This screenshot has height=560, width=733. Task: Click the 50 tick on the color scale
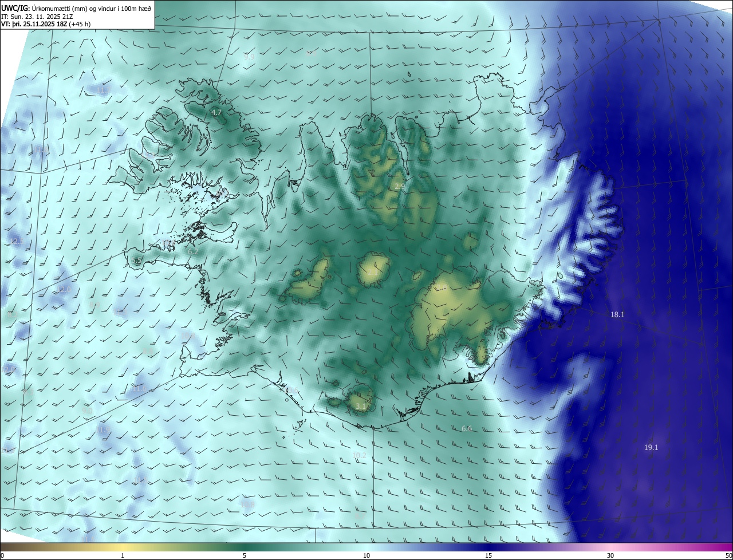[x=728, y=555]
